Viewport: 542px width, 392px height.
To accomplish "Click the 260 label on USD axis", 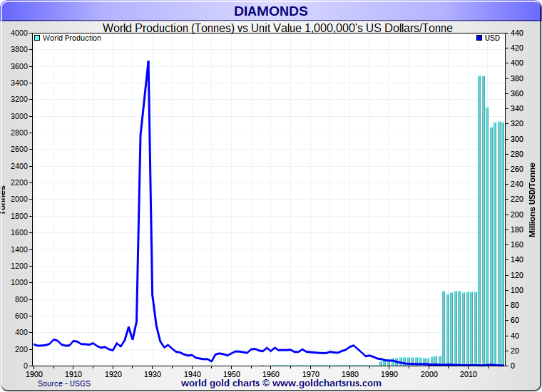I will (x=517, y=169).
